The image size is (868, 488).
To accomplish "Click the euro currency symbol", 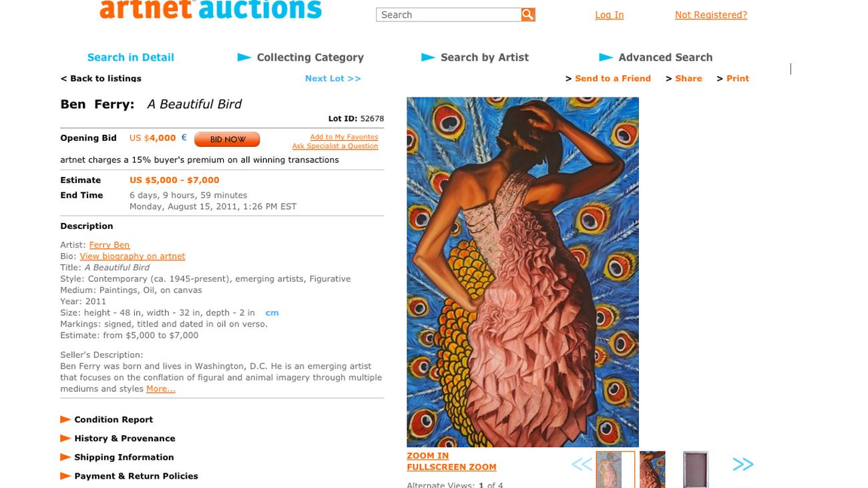I will [x=184, y=138].
